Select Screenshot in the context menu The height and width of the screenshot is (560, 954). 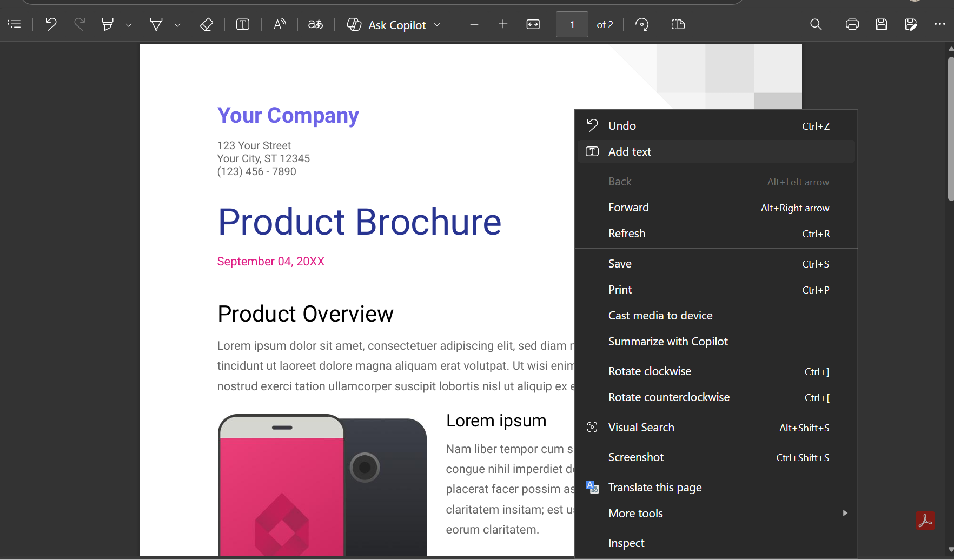click(x=716, y=457)
